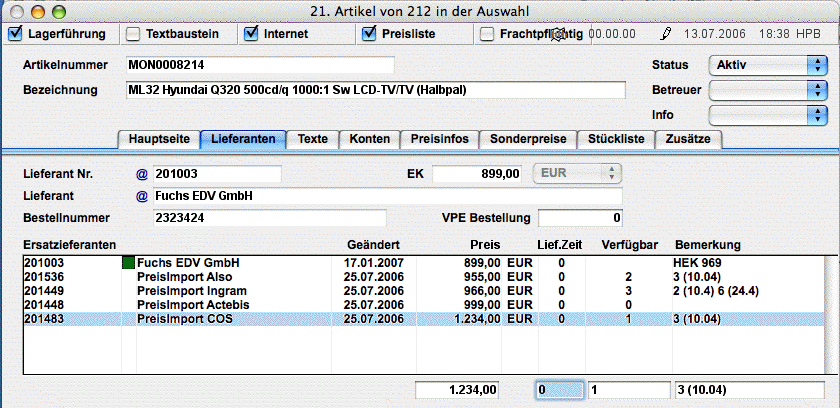
Task: Click the VPE Bestellung input field
Action: (582, 218)
